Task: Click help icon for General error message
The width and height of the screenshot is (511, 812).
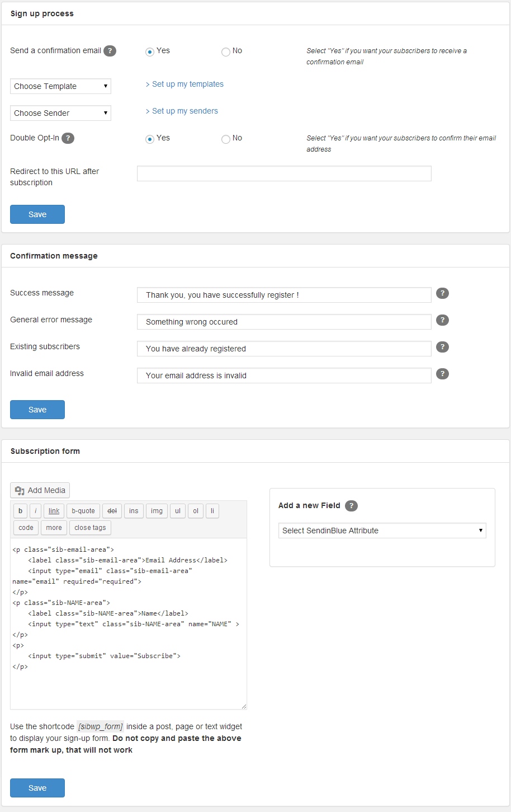Action: pos(442,320)
